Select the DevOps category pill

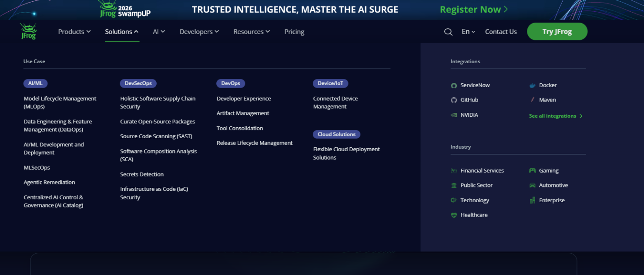tap(231, 83)
